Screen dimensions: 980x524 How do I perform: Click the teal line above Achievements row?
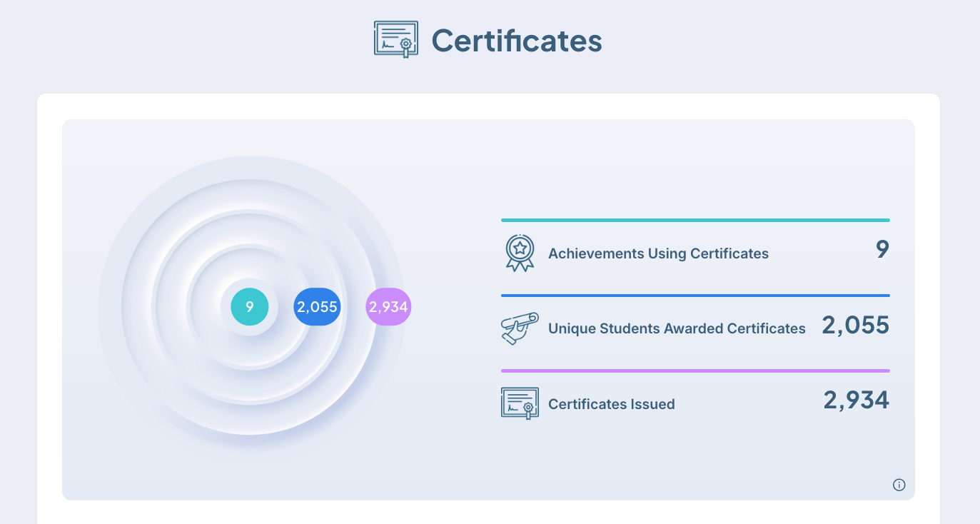pyautogui.click(x=695, y=220)
